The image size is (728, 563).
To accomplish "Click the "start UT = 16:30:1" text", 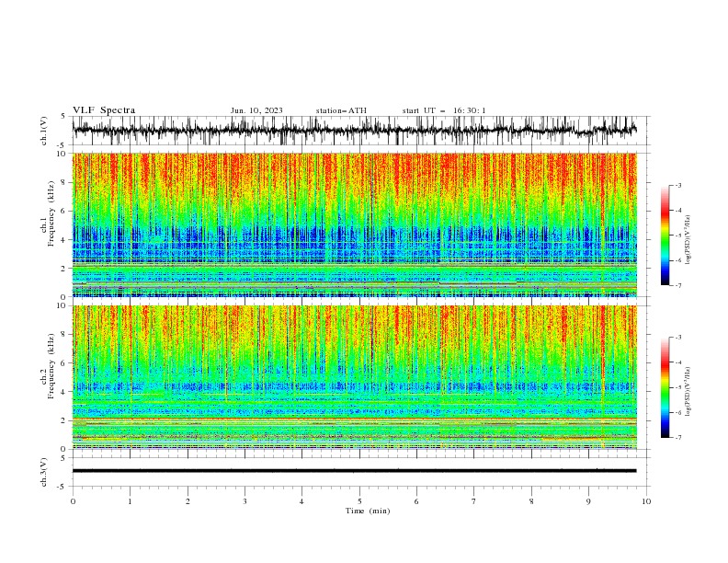I will click(444, 110).
